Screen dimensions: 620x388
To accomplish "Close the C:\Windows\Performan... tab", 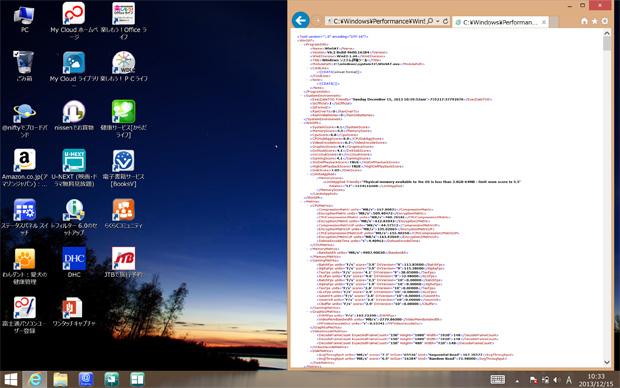I will click(x=544, y=22).
